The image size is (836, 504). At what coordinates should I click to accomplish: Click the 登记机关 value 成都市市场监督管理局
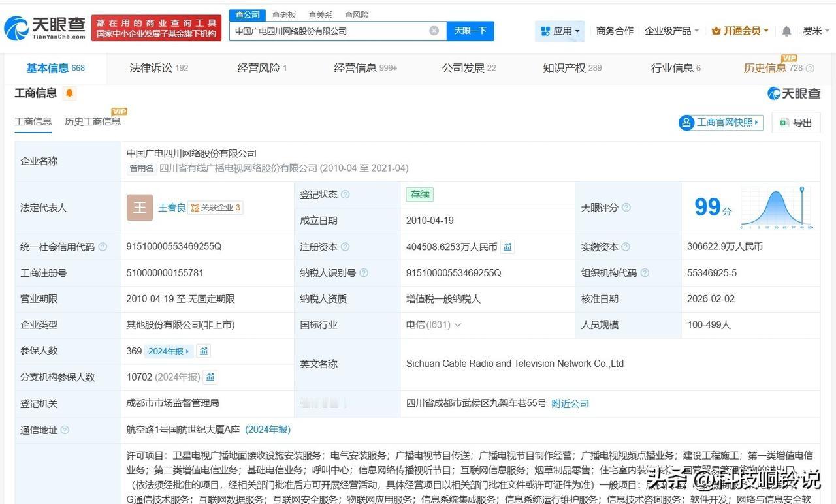click(172, 403)
